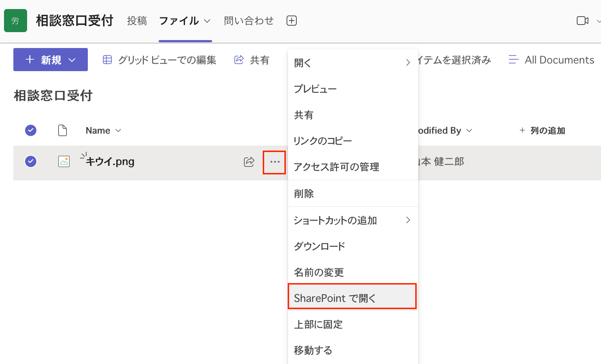Switch to the 問い合わせ tab

[x=249, y=21]
